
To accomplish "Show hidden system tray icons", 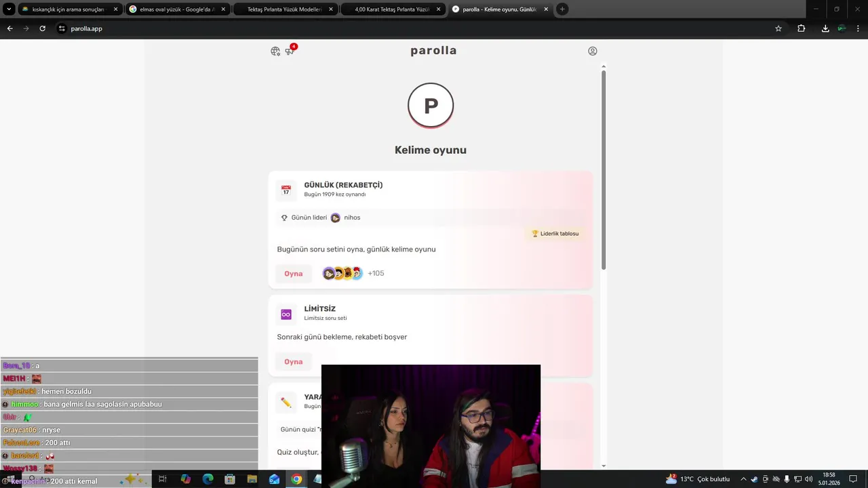I will pos(743,479).
